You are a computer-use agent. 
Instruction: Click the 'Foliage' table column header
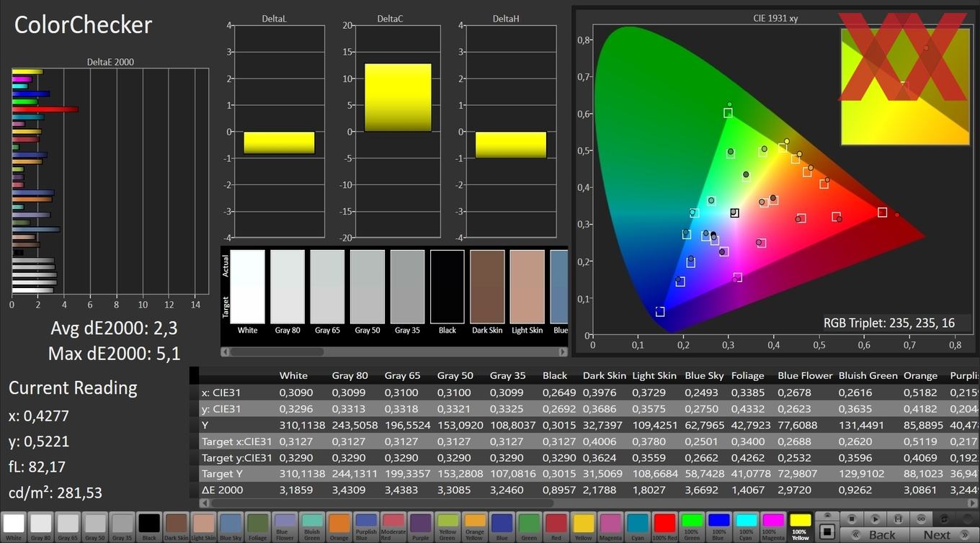748,375
